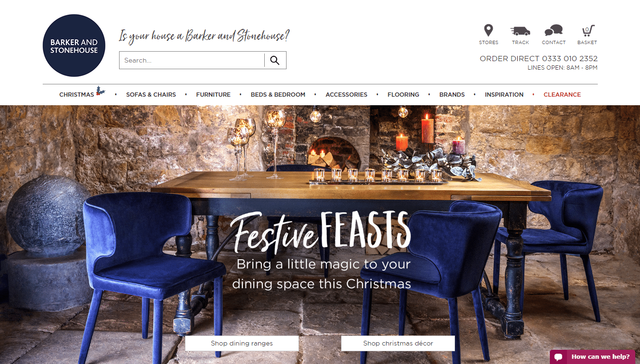Click the Shop christmas décor button
This screenshot has height=364, width=640.
pyautogui.click(x=398, y=343)
